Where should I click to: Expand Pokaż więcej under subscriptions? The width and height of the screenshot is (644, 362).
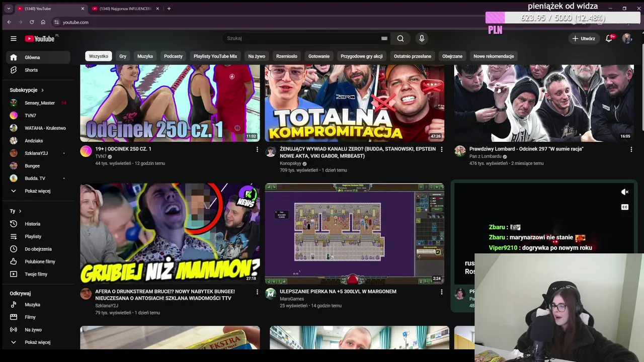point(38,191)
